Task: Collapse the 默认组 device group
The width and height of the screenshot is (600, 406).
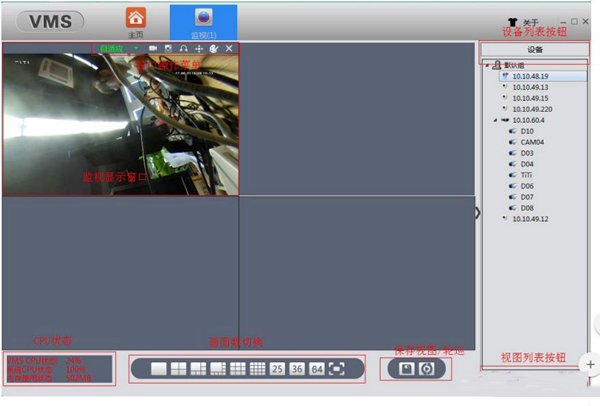Action: [485, 65]
